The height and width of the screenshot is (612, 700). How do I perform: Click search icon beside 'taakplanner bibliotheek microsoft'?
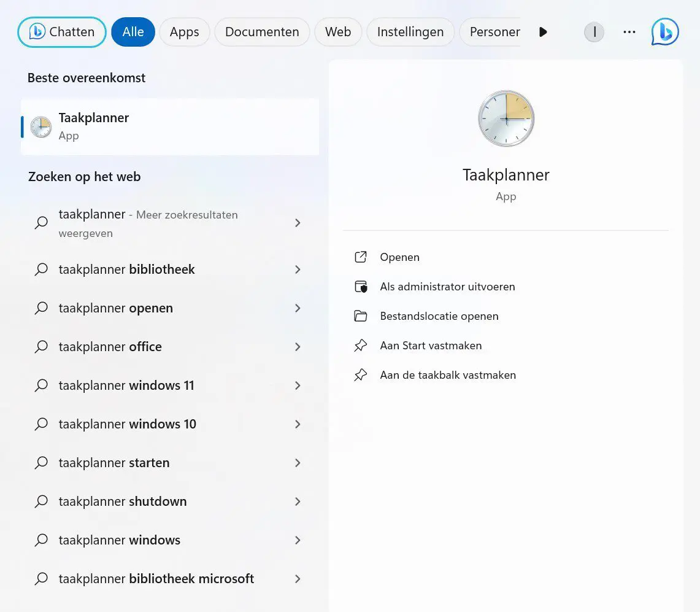(x=42, y=578)
